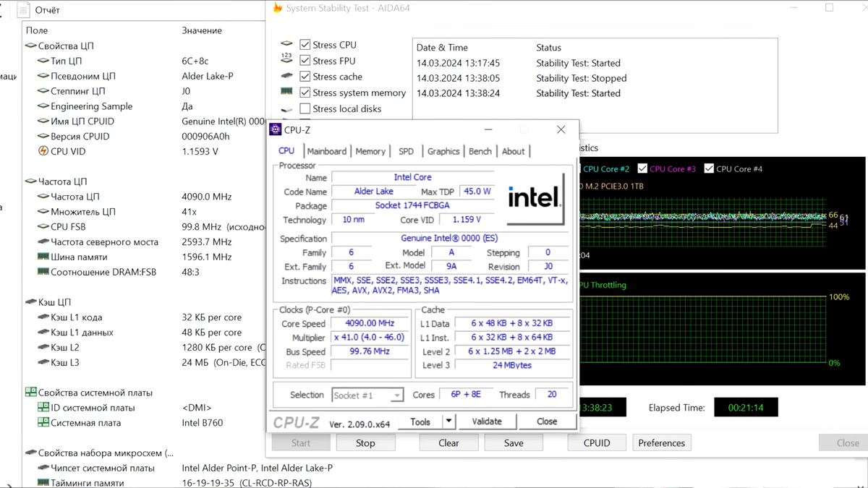This screenshot has width=868, height=488.
Task: Click the Значение column header
Action: 202,30
